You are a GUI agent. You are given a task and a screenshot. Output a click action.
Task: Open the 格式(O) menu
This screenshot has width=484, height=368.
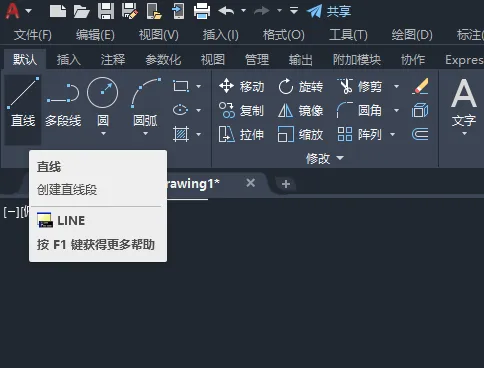point(284,35)
